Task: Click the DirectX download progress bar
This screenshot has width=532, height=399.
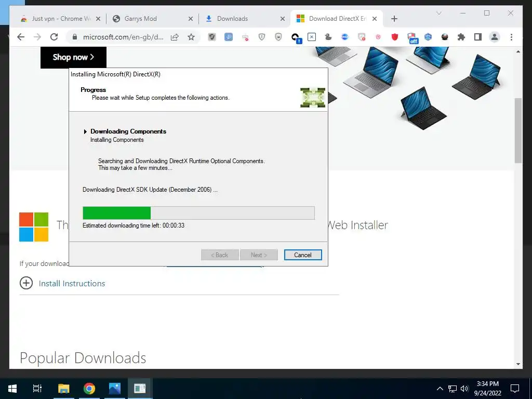Action: coord(198,213)
